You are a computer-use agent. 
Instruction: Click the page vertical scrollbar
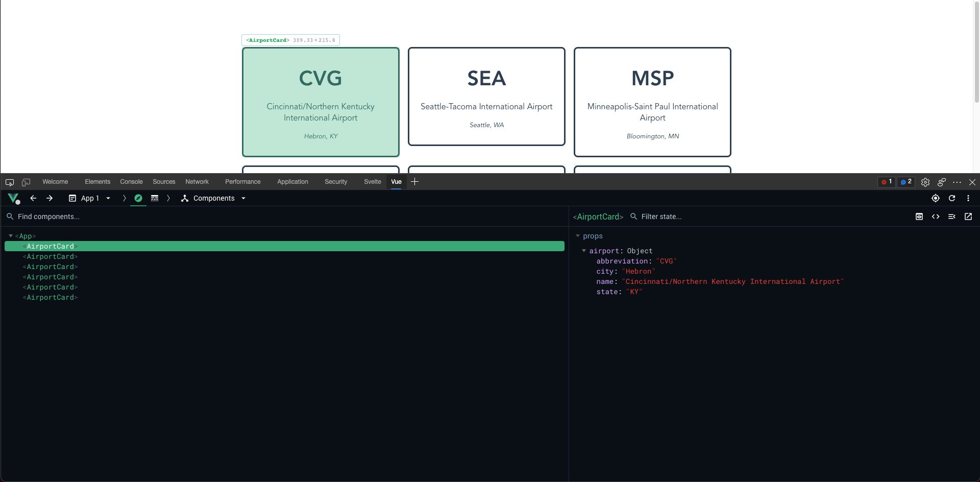coord(976,52)
